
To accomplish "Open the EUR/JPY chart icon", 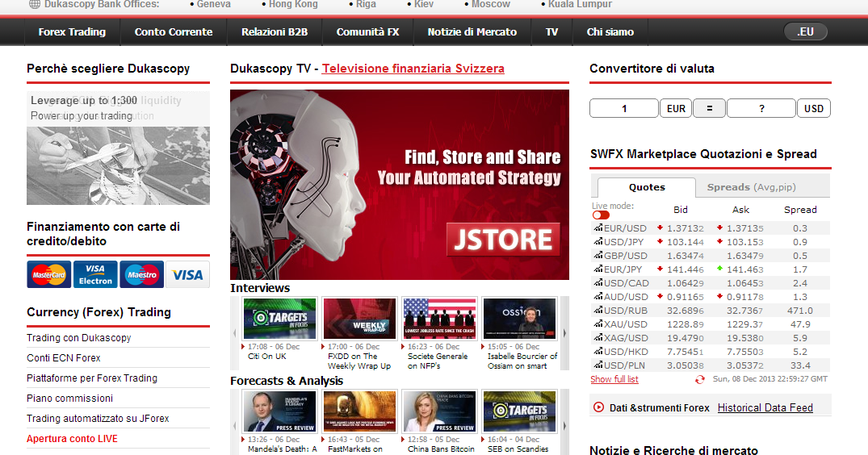I will point(598,269).
